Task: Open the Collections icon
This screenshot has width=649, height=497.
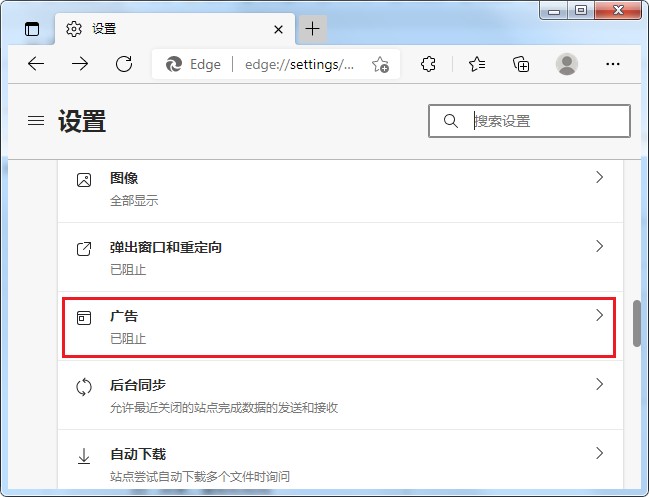Action: coord(521,64)
